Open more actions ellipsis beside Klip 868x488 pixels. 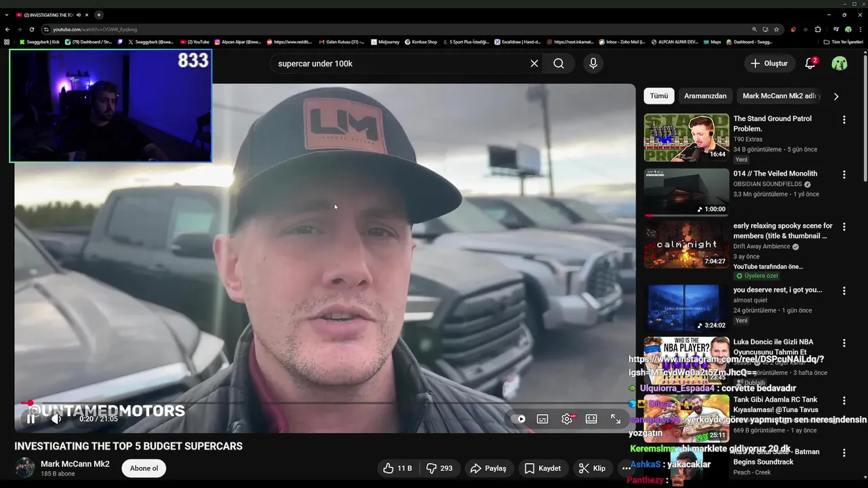click(x=626, y=468)
